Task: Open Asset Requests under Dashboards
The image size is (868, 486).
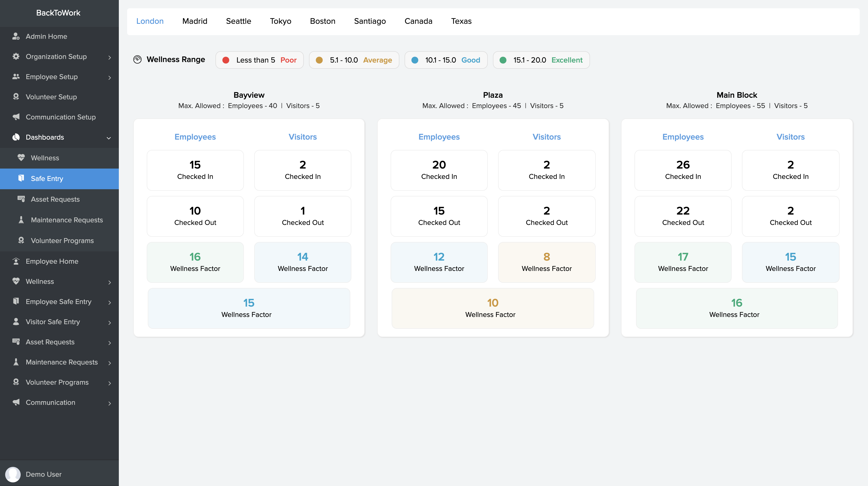Action: point(55,199)
